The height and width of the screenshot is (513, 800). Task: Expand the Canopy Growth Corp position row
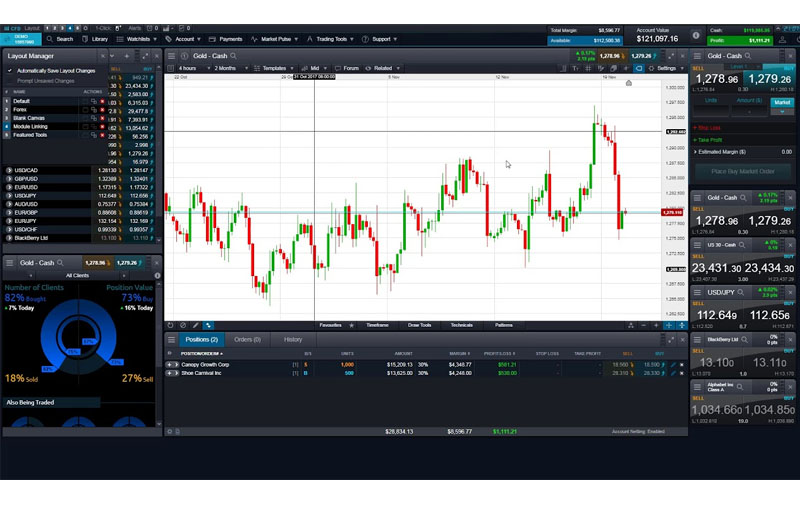[172, 365]
